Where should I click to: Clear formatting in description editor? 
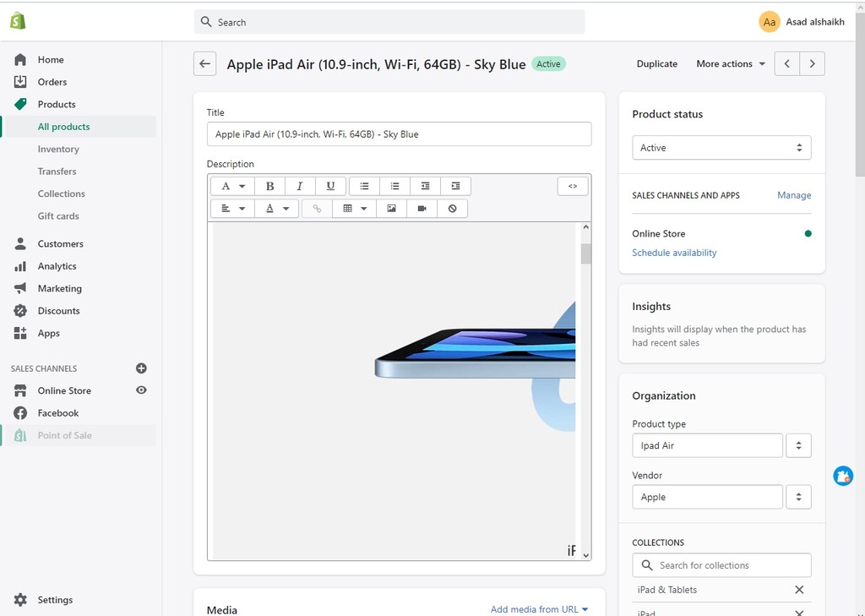click(453, 209)
